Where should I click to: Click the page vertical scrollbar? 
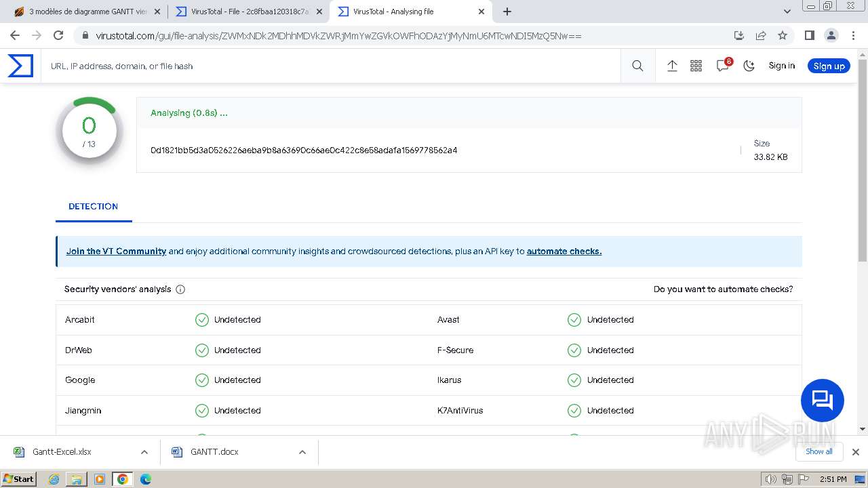click(863, 160)
